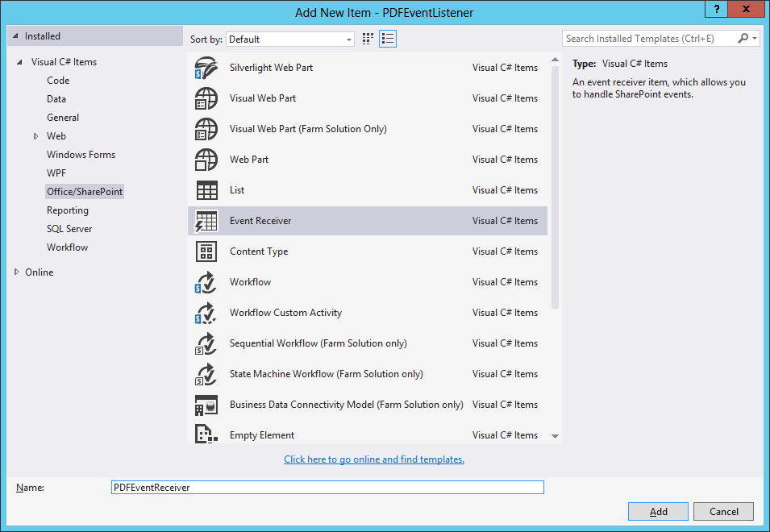Open the dialog help question mark
Image resolution: width=770 pixels, height=532 pixels.
click(717, 9)
